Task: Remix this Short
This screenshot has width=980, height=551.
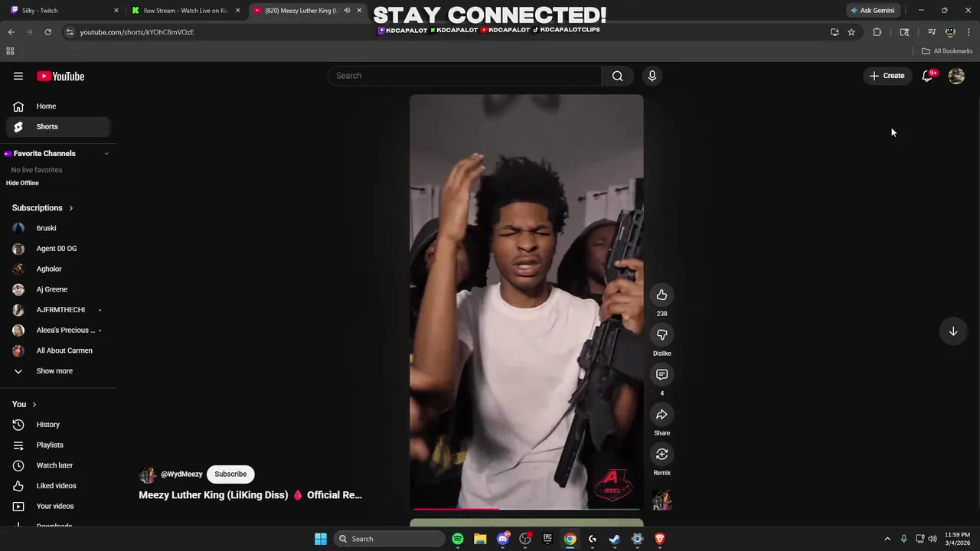Action: pyautogui.click(x=662, y=455)
